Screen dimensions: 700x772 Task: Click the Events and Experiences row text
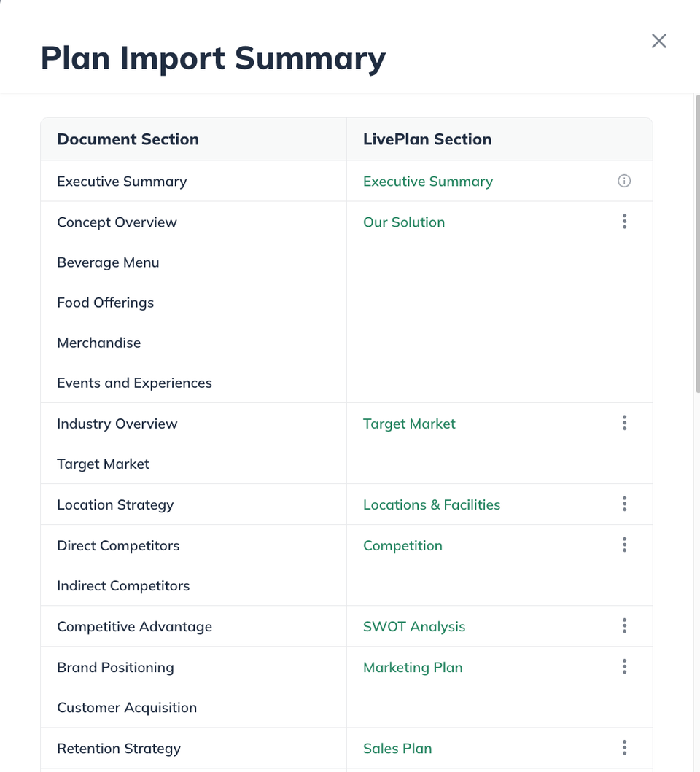(x=134, y=383)
